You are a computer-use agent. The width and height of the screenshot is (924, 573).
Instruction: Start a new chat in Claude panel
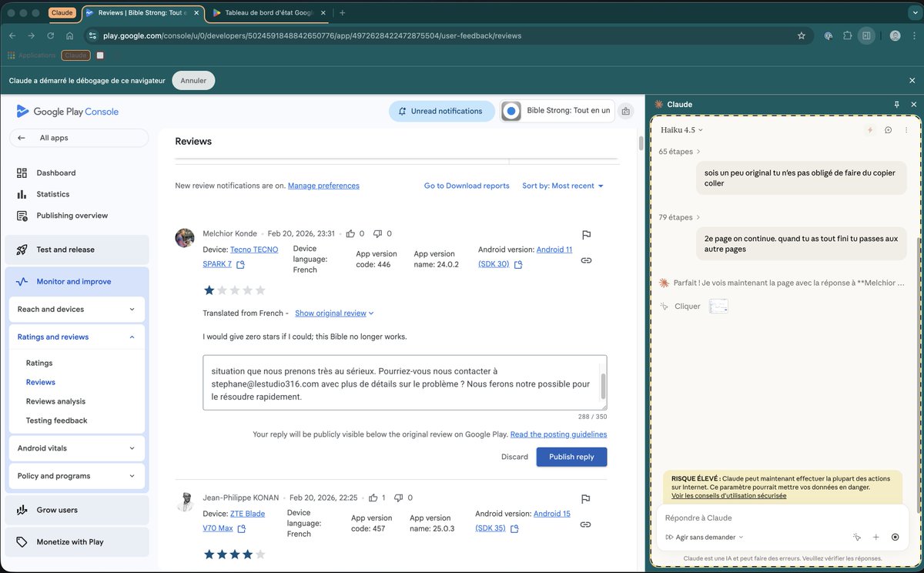pos(888,130)
